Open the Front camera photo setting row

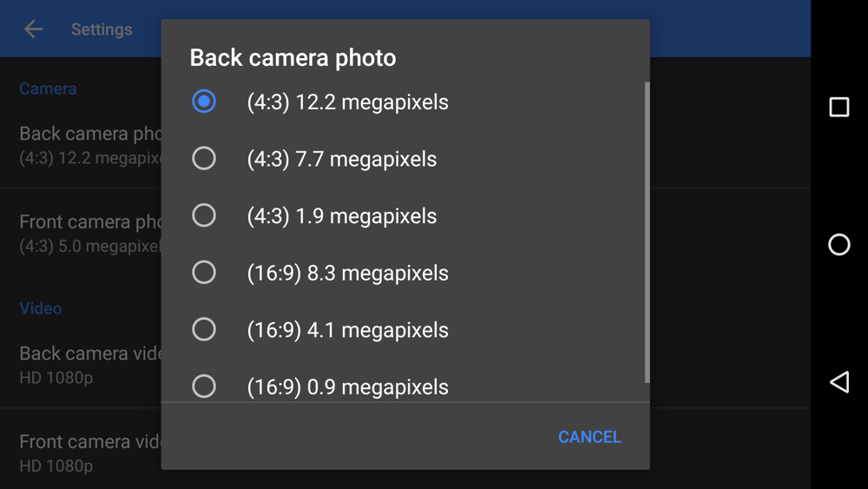(x=87, y=233)
